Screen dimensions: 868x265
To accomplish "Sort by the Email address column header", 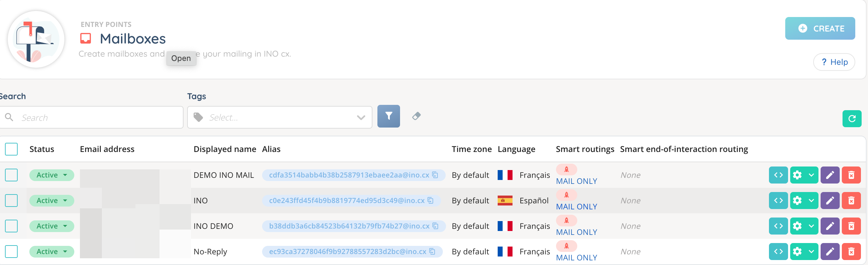I will pos(107,149).
